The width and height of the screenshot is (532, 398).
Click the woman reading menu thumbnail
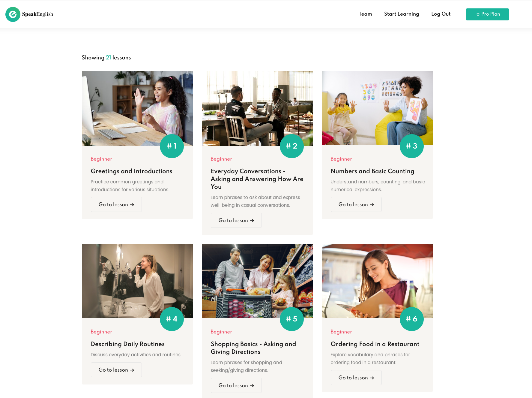(x=377, y=281)
